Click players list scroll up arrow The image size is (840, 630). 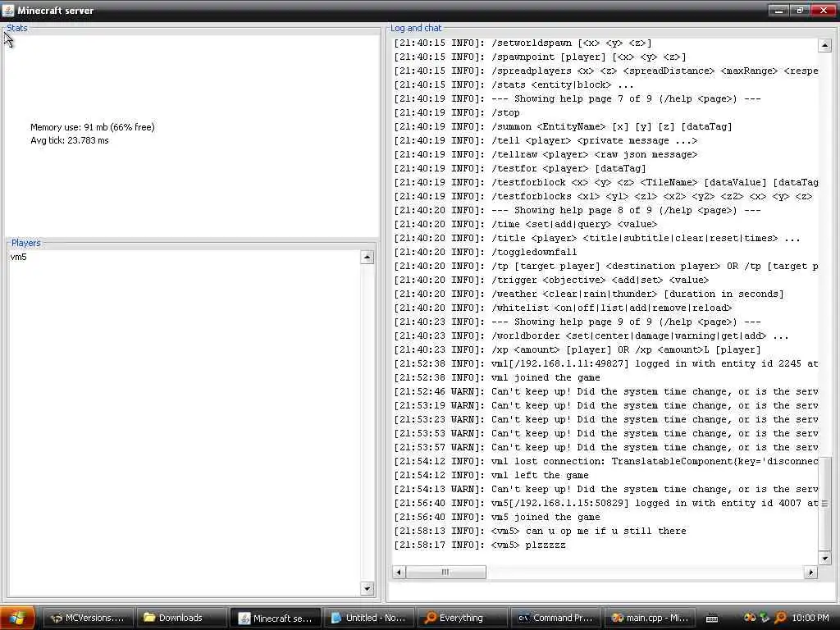click(367, 257)
